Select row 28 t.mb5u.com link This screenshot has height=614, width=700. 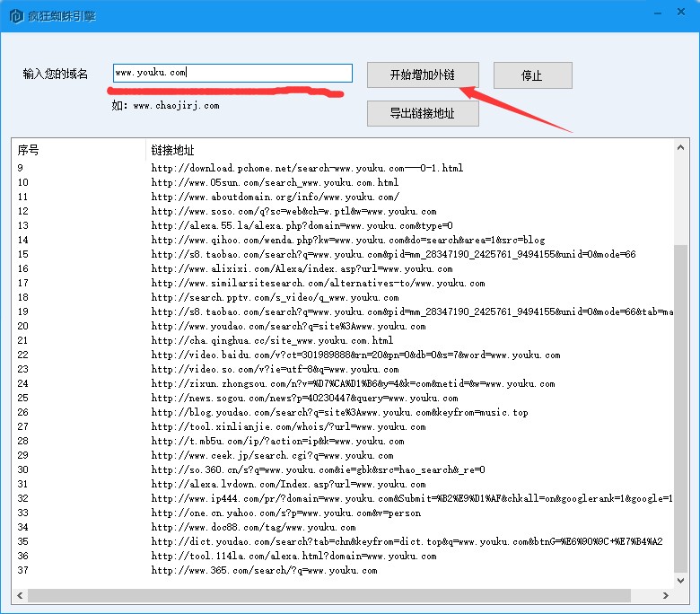point(277,441)
